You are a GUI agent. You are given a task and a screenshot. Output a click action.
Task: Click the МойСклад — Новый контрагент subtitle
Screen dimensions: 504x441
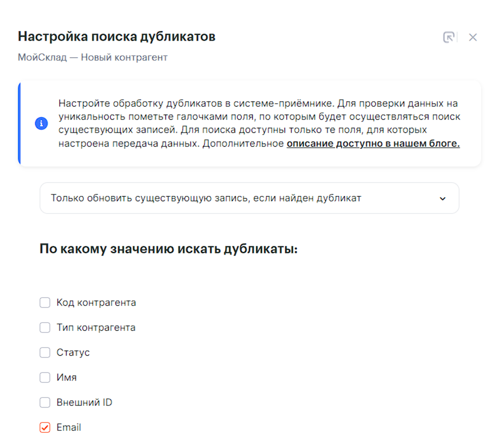coord(93,57)
